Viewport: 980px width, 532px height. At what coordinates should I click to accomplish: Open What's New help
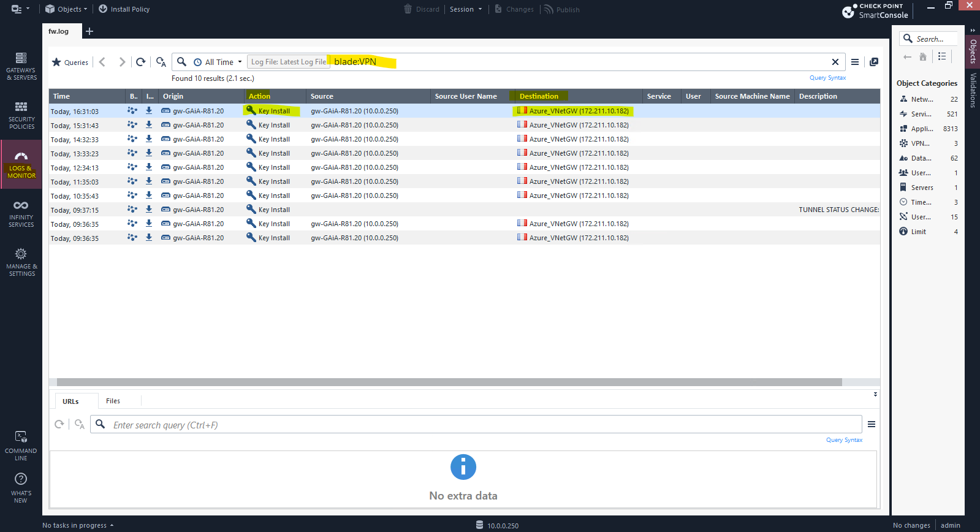pyautogui.click(x=21, y=488)
